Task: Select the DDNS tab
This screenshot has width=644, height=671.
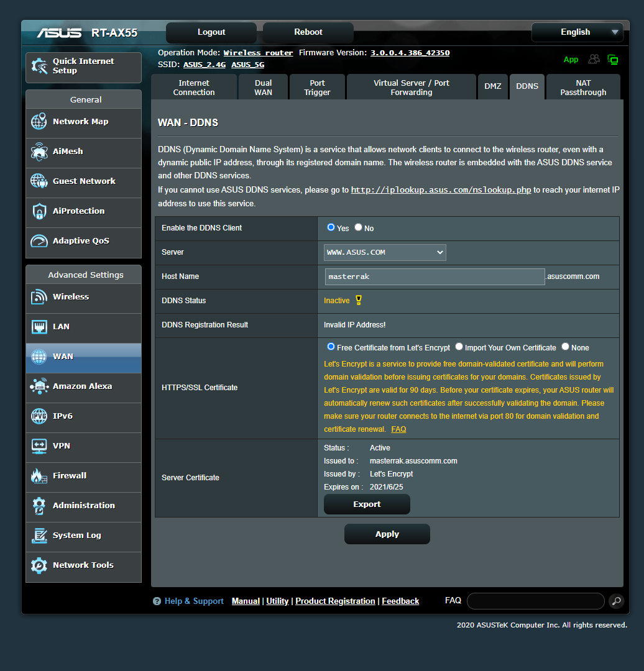Action: (x=527, y=86)
